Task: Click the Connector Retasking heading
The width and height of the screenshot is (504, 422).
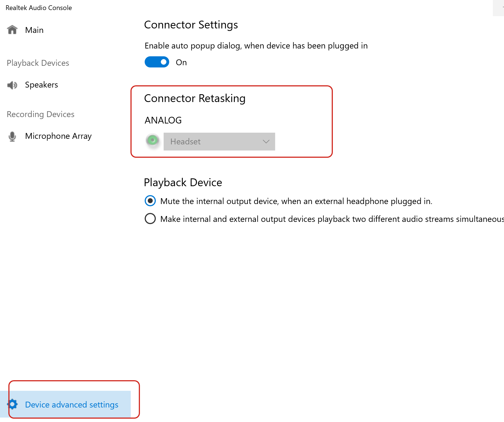Action: point(195,98)
